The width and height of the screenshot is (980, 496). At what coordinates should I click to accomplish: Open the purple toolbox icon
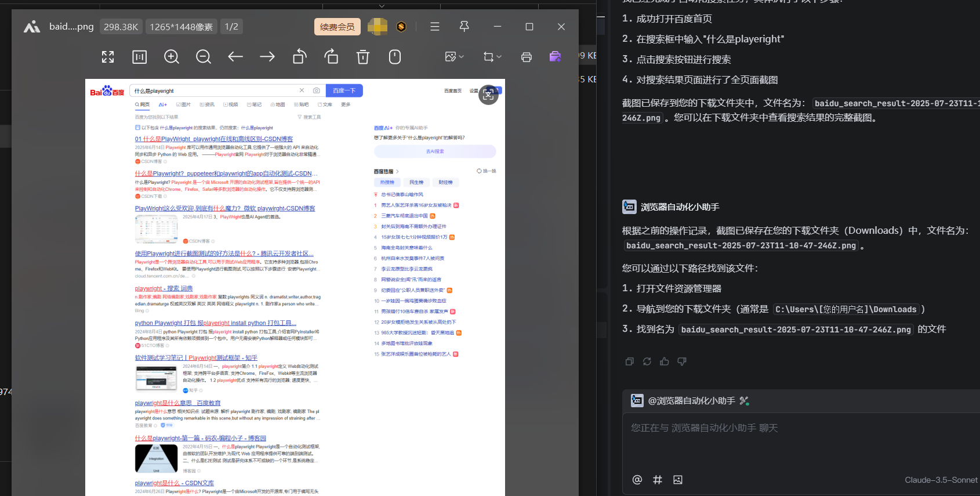pyautogui.click(x=555, y=56)
